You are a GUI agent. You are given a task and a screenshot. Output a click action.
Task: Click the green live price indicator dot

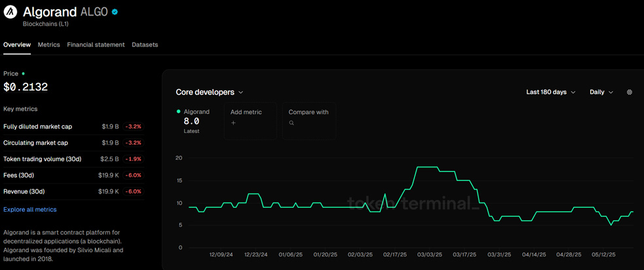[24, 74]
